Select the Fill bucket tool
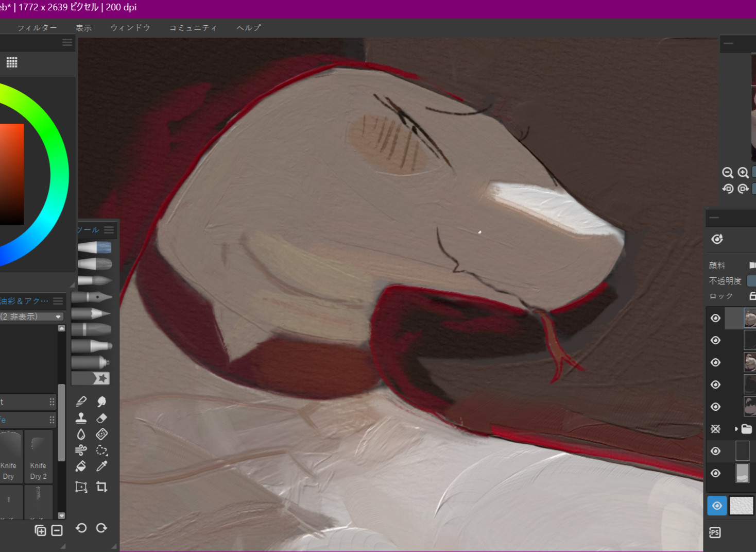756x552 pixels. pyautogui.click(x=81, y=466)
